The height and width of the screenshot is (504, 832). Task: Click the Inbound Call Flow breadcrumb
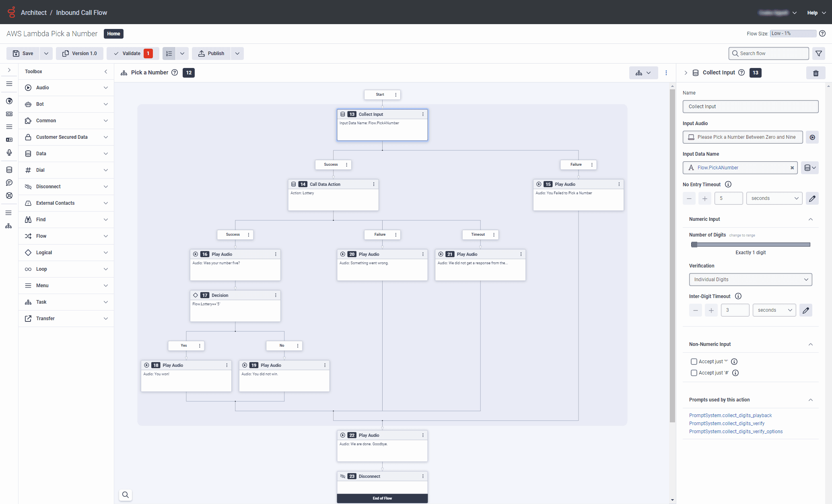(81, 12)
